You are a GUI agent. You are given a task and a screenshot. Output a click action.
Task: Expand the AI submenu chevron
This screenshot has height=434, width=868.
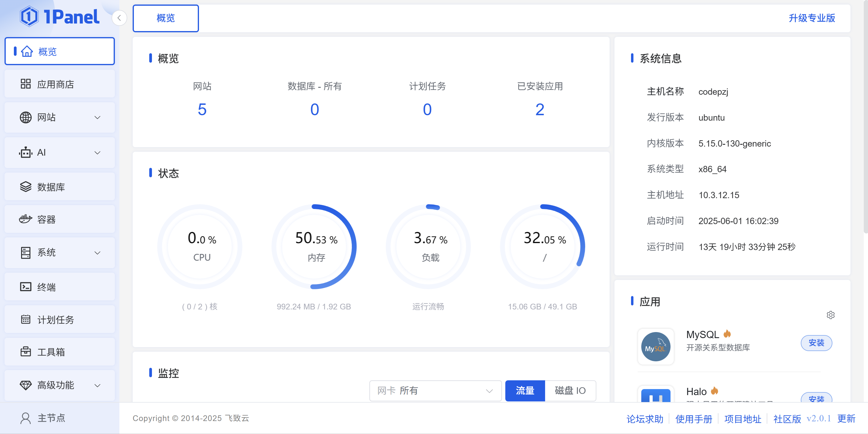[97, 153]
